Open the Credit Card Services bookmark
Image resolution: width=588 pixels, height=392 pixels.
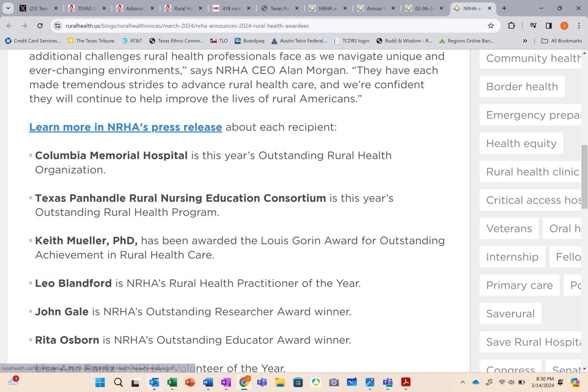coord(33,41)
